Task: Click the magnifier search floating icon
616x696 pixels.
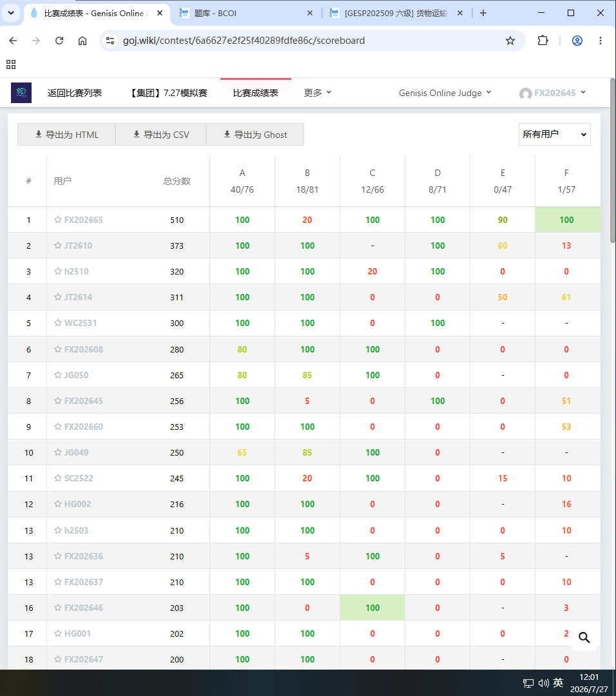Action: click(584, 638)
